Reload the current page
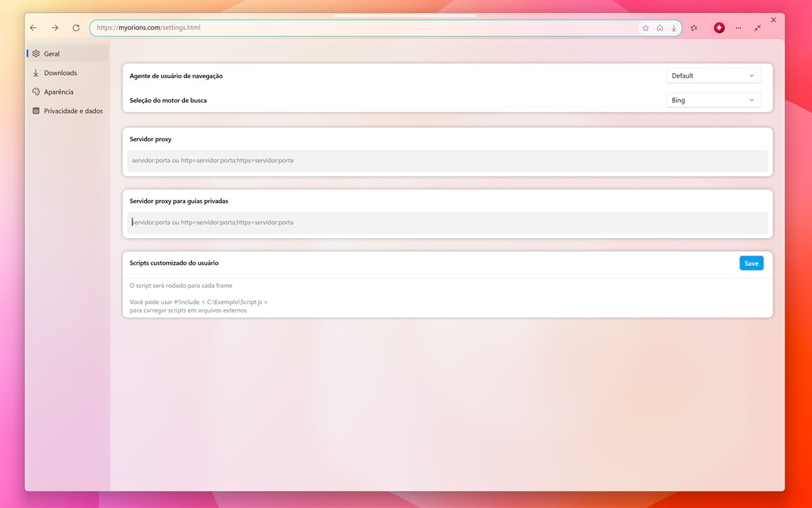This screenshot has height=508, width=812. click(x=75, y=28)
